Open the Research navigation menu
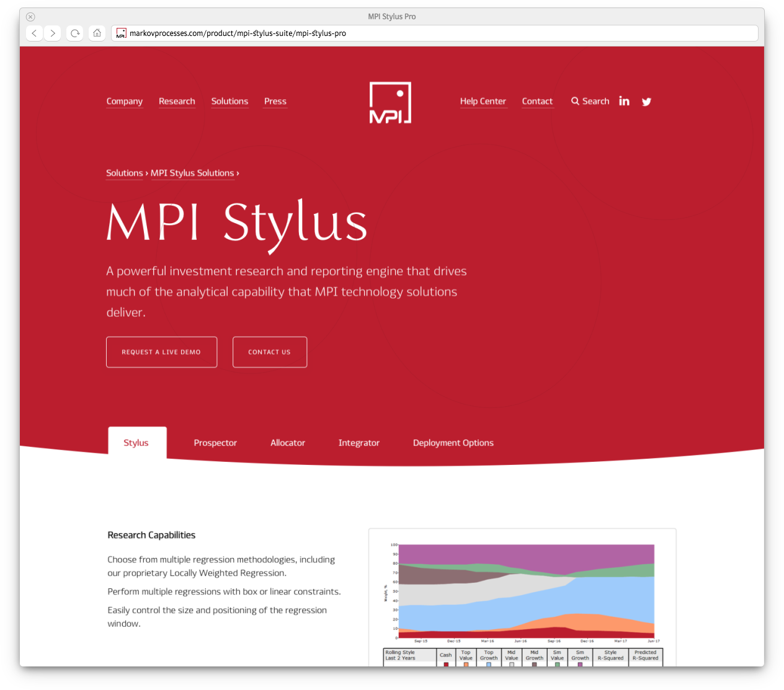The width and height of the screenshot is (784, 690). [177, 101]
